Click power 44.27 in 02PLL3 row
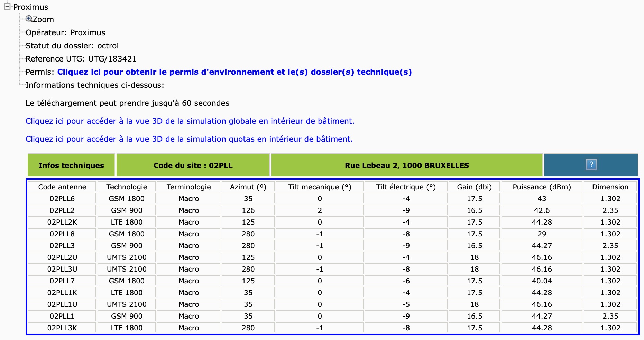This screenshot has height=340, width=644. point(542,246)
